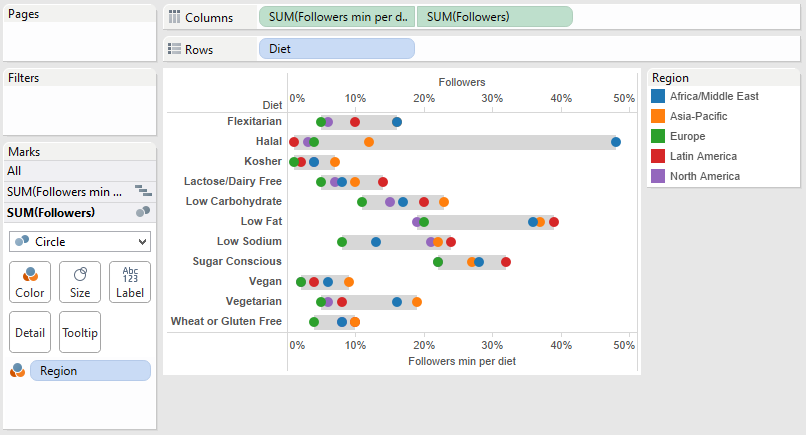
Task: Click the Detail button
Action: (29, 332)
